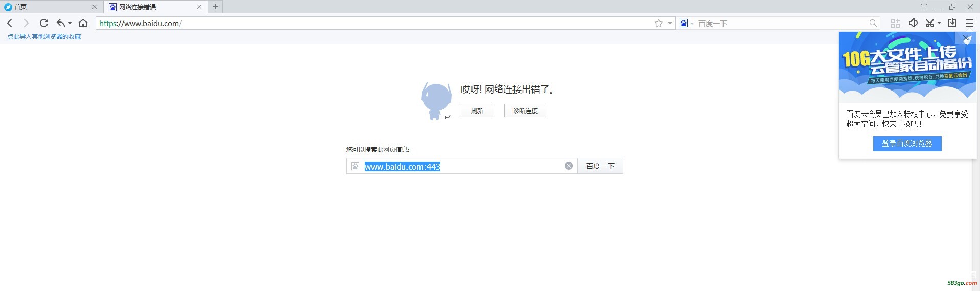Image resolution: width=980 pixels, height=291 pixels.
Task: Click the www.baidu.com:443 search field
Action: click(x=462, y=166)
